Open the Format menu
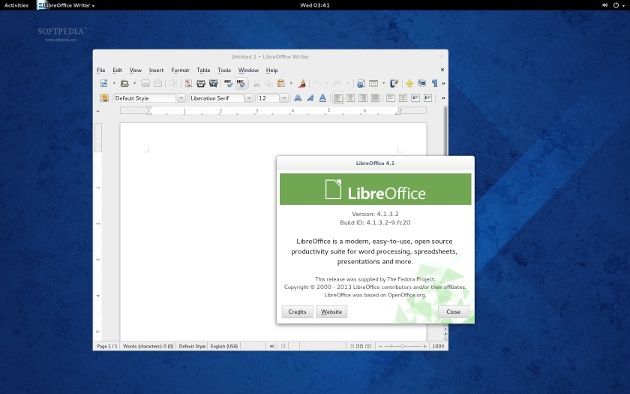630x394 pixels. pos(180,70)
